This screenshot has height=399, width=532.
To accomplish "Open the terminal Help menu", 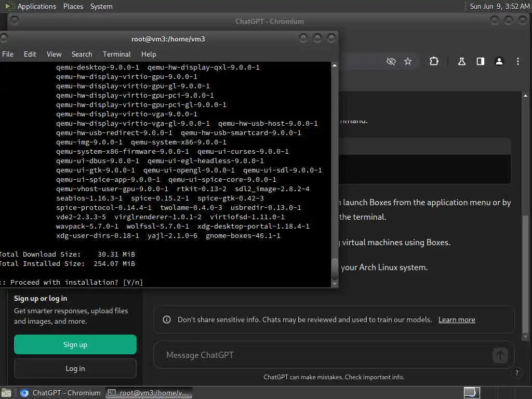I will (149, 54).
